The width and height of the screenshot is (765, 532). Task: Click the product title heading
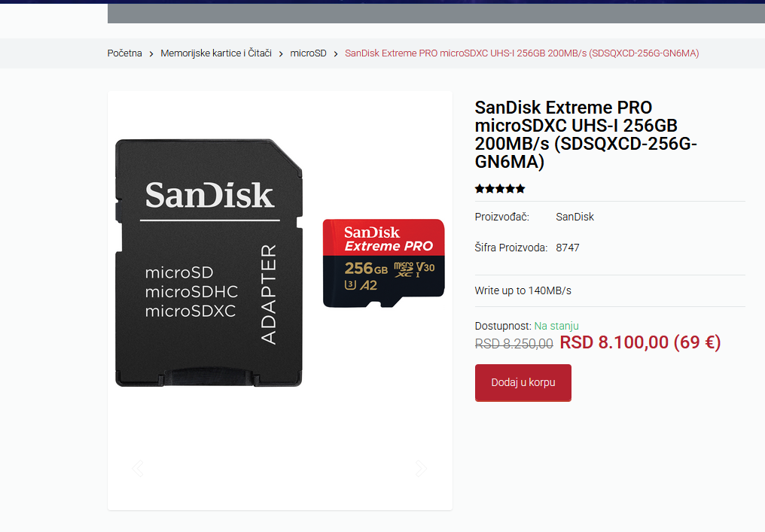coord(586,135)
